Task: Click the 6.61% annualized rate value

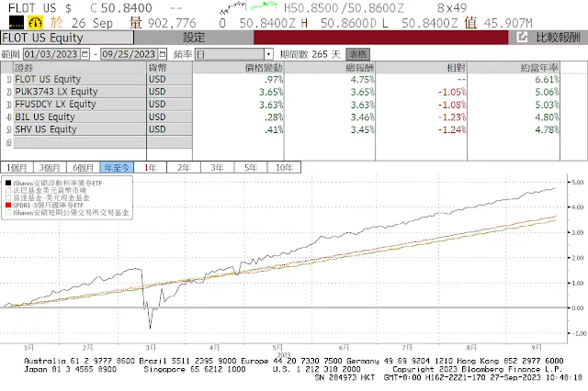Action: pyautogui.click(x=547, y=80)
